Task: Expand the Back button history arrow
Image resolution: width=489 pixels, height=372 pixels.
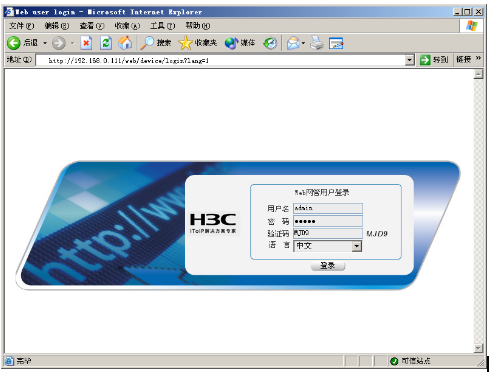Action: pyautogui.click(x=45, y=43)
